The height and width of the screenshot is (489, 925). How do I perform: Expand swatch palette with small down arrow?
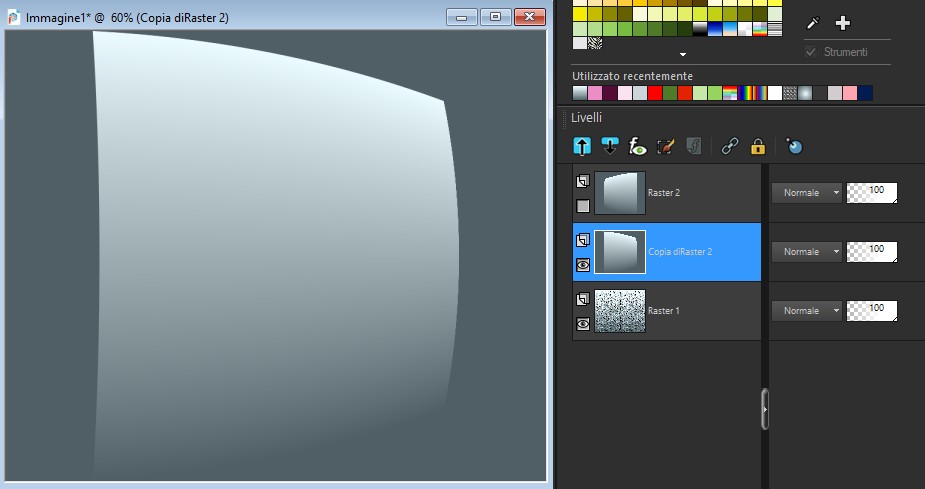tap(683, 54)
